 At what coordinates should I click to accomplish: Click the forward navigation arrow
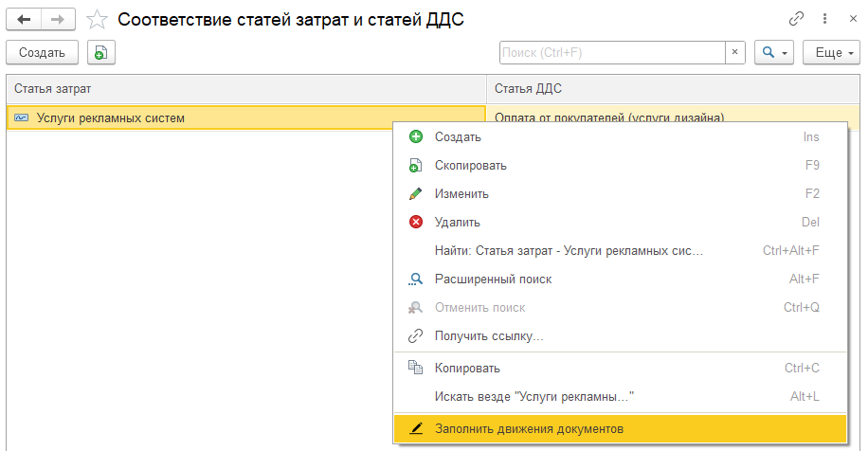[58, 20]
